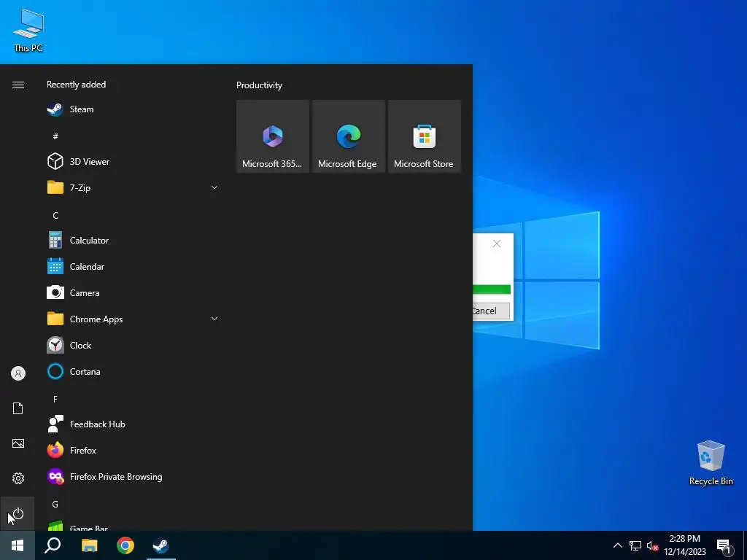
Task: Expand the 7-Zip folder chevron
Action: [214, 187]
